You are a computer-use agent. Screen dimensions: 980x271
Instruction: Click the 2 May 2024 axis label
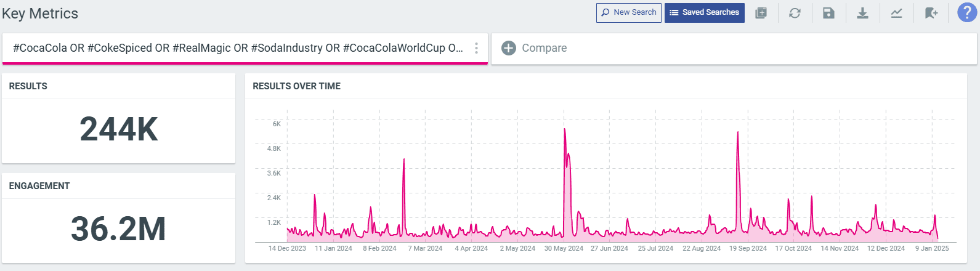tap(517, 249)
